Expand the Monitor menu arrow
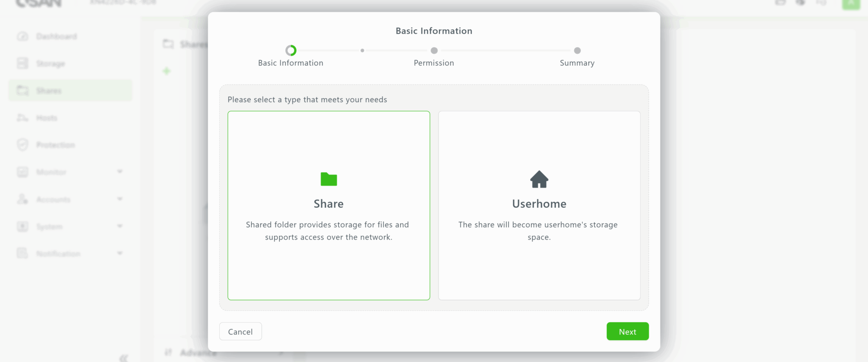The width and height of the screenshot is (868, 362). click(120, 171)
